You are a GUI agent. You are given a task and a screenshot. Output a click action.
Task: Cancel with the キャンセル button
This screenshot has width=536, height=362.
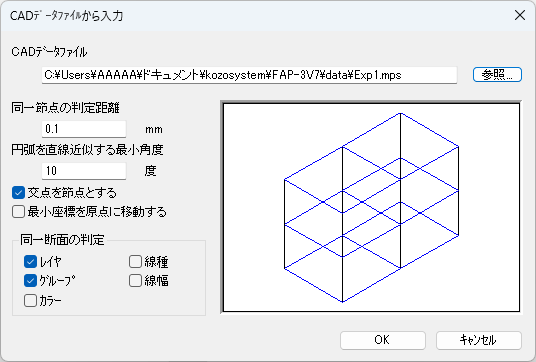point(479,340)
